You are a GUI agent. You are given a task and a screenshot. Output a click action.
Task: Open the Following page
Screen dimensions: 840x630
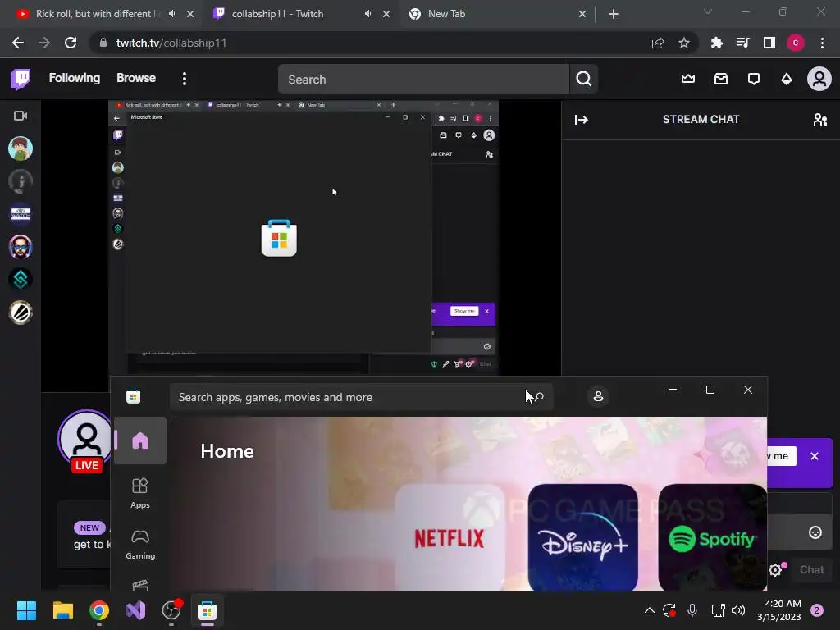coord(75,78)
